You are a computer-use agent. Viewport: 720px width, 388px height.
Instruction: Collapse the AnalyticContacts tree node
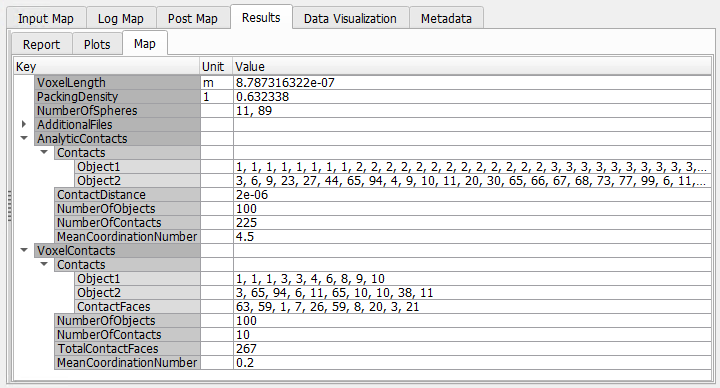tap(24, 138)
